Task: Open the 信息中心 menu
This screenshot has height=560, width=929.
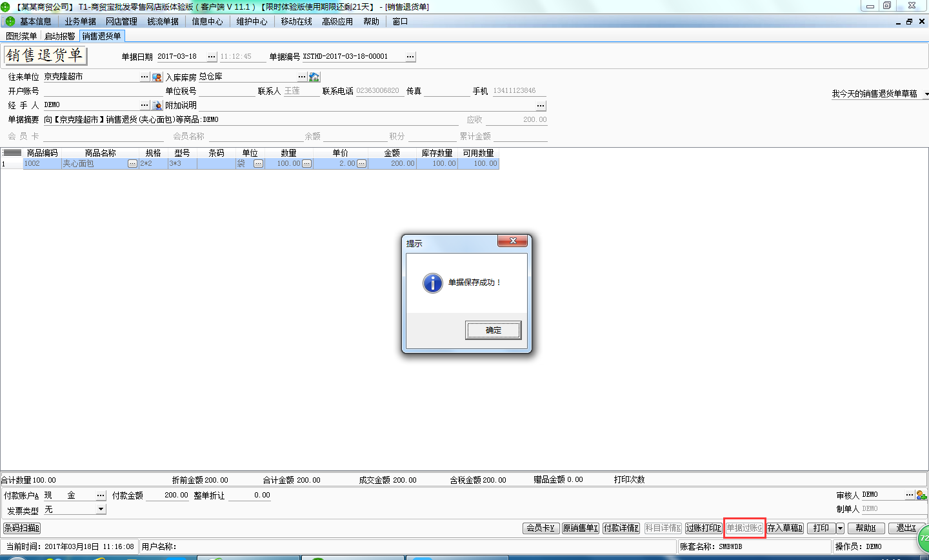Action: pos(207,21)
